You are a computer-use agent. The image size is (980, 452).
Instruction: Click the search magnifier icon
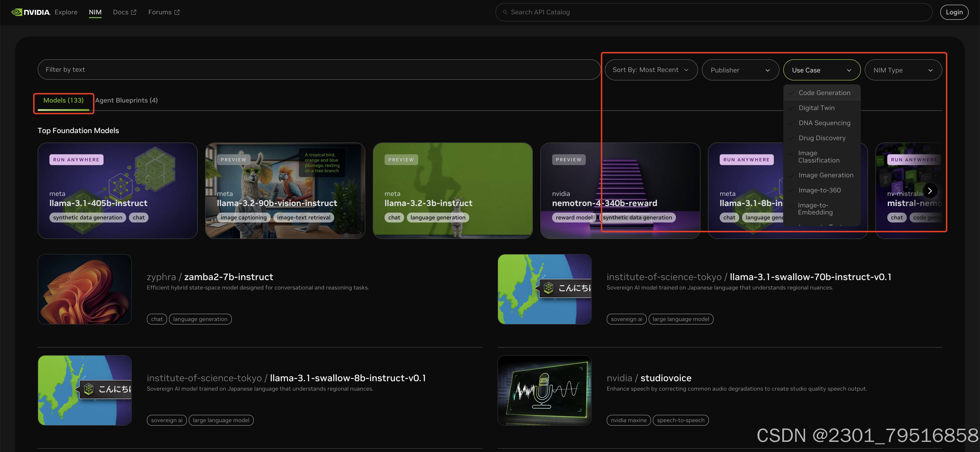(x=505, y=12)
